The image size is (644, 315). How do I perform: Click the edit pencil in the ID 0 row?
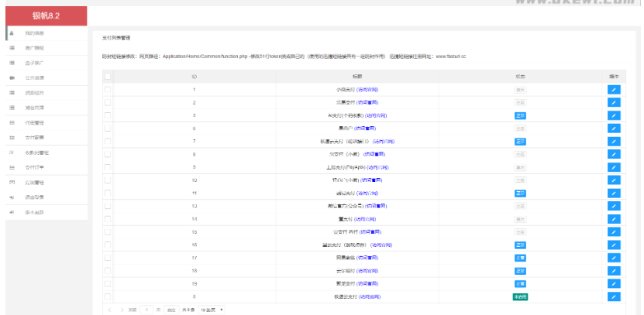(614, 296)
